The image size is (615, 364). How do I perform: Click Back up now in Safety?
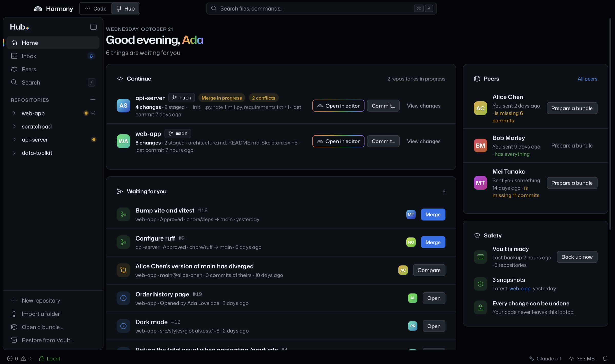[x=577, y=257]
